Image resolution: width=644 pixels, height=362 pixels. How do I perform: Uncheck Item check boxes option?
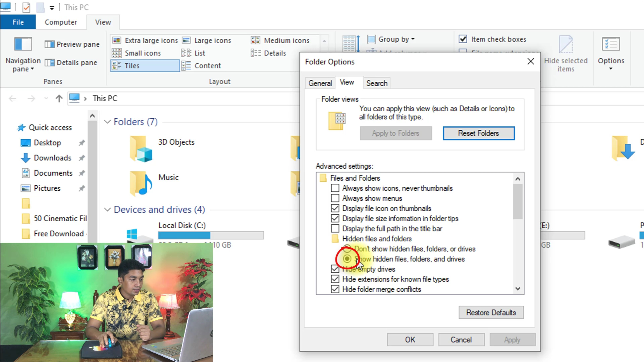coord(463,39)
